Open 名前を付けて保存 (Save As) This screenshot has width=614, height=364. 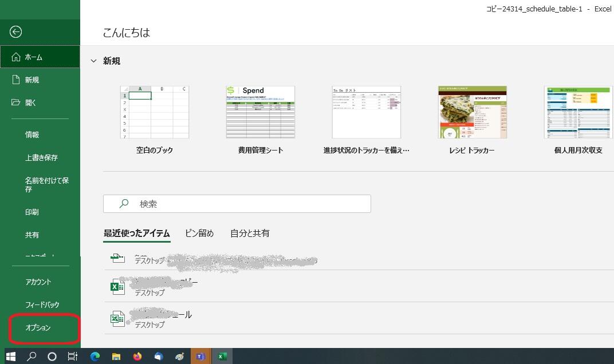point(47,184)
